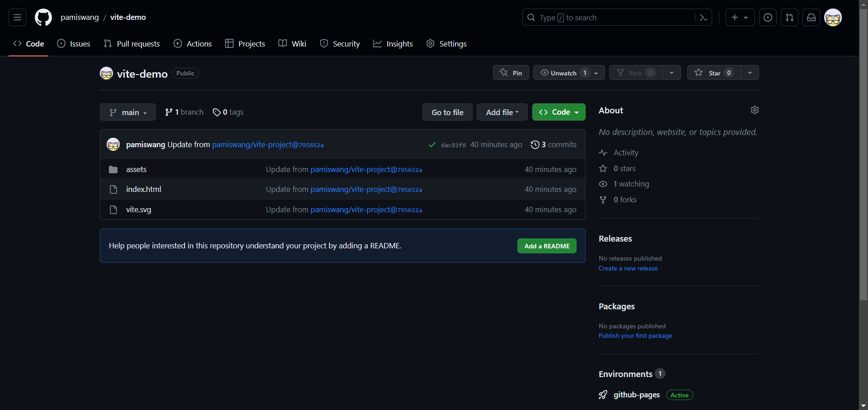Open the Unwatch notifications dropdown
Screen dimensions: 868x410
pos(569,73)
